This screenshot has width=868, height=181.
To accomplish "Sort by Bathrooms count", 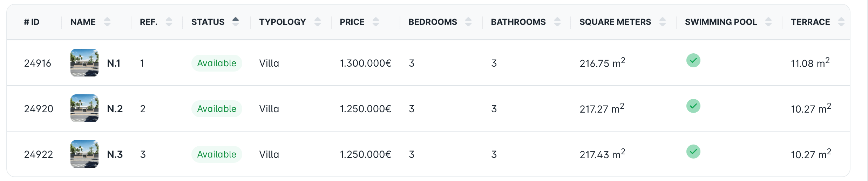I will click(x=557, y=22).
